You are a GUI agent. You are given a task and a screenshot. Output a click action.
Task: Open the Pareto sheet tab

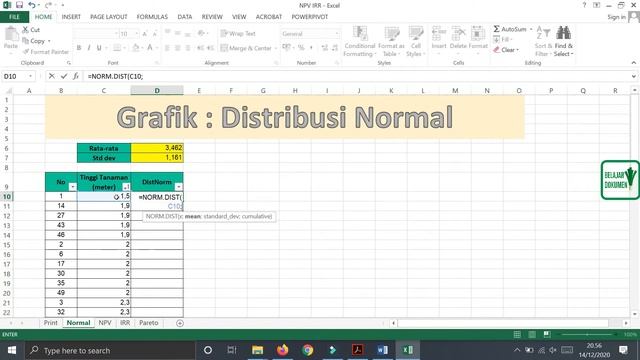point(149,322)
